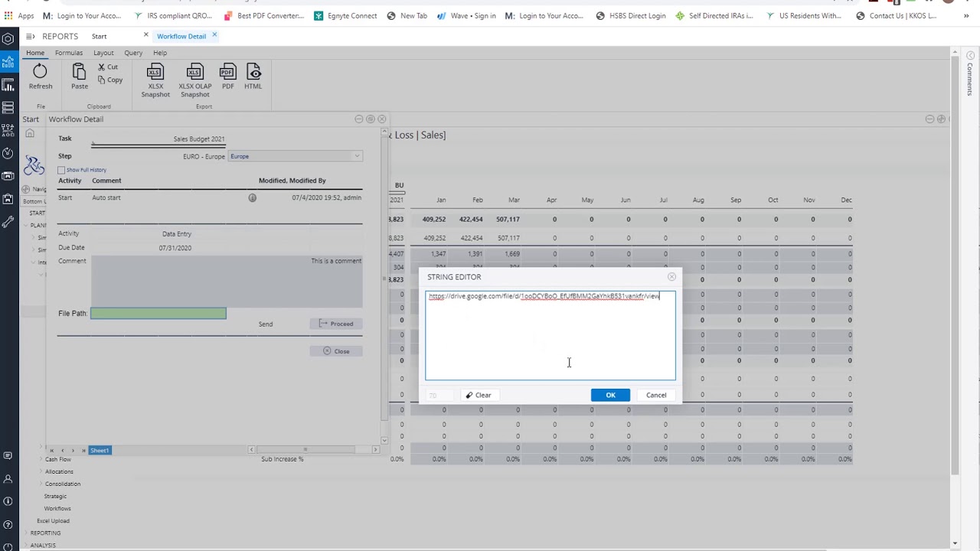980x551 pixels.
Task: Select the Sheet1 sheet tab
Action: pos(100,450)
